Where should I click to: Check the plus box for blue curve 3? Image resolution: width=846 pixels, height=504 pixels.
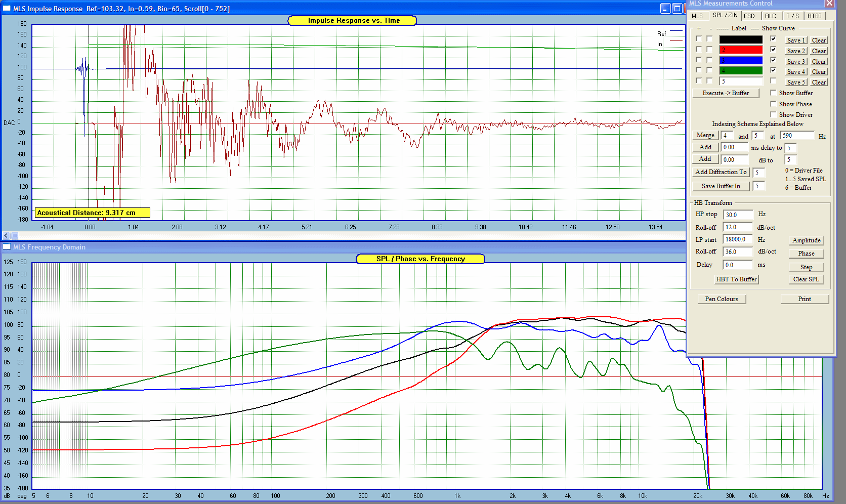tap(699, 60)
